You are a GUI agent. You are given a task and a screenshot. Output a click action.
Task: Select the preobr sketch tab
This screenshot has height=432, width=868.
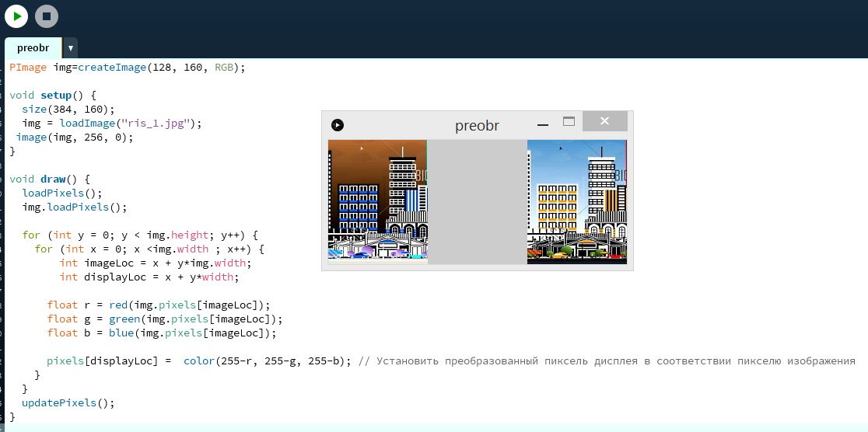click(x=33, y=48)
